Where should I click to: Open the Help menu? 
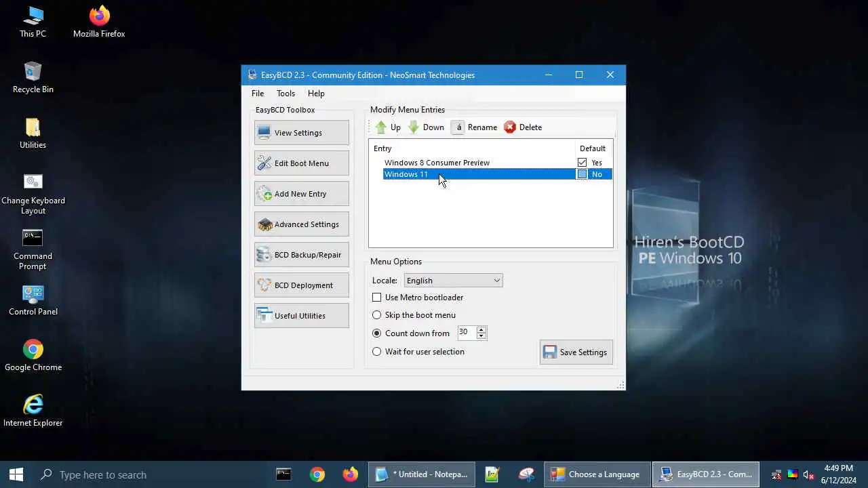[x=316, y=94]
